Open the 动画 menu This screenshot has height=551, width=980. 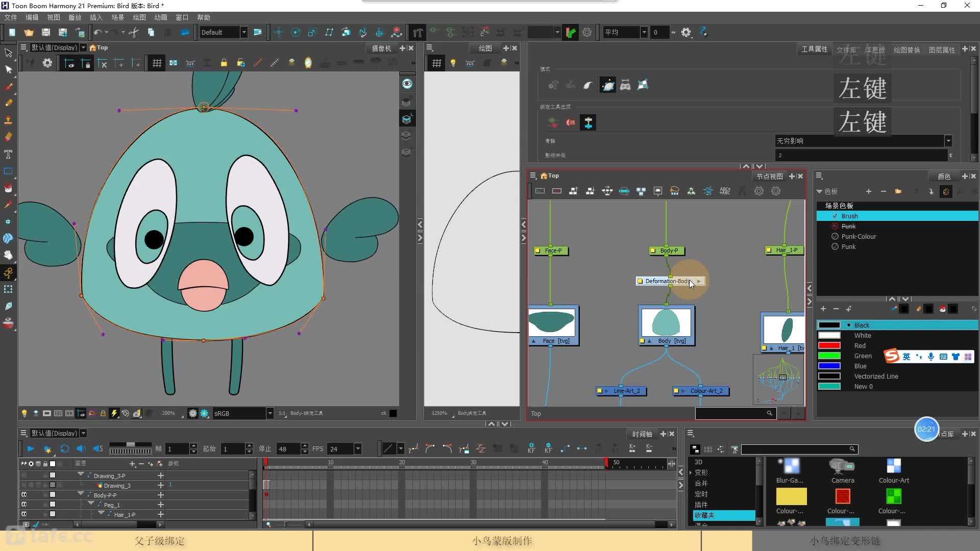(161, 17)
